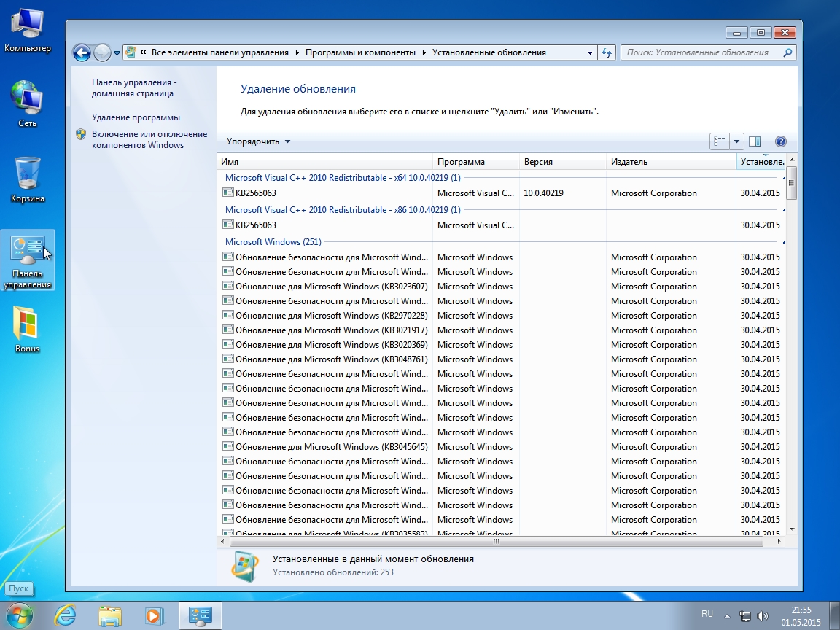This screenshot has width=840, height=630.
Task: Select the update KB3023607 row
Action: 331,287
